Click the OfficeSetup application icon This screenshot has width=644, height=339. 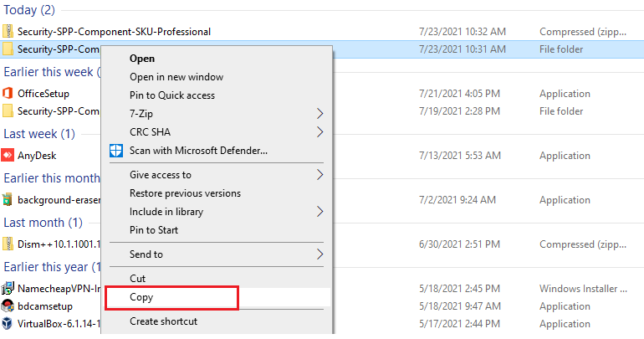(8, 93)
